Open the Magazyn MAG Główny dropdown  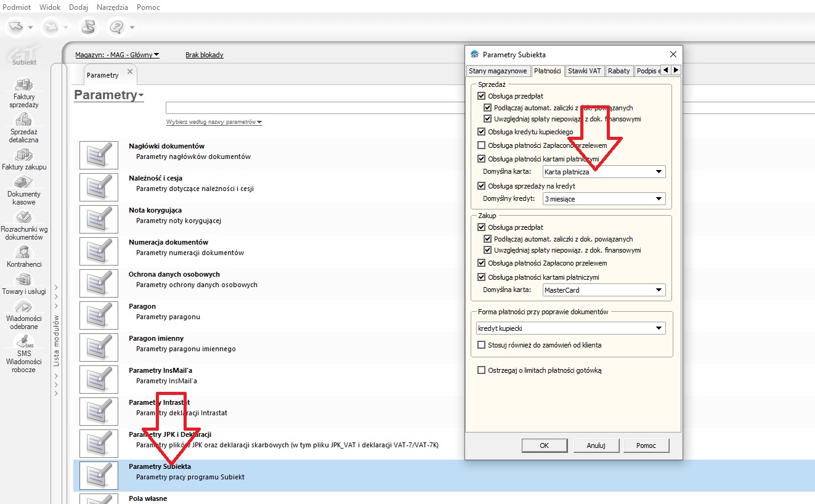(x=117, y=55)
